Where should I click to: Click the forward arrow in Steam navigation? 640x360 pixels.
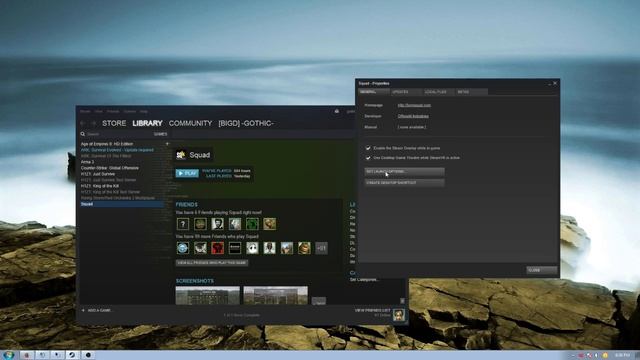[93, 123]
